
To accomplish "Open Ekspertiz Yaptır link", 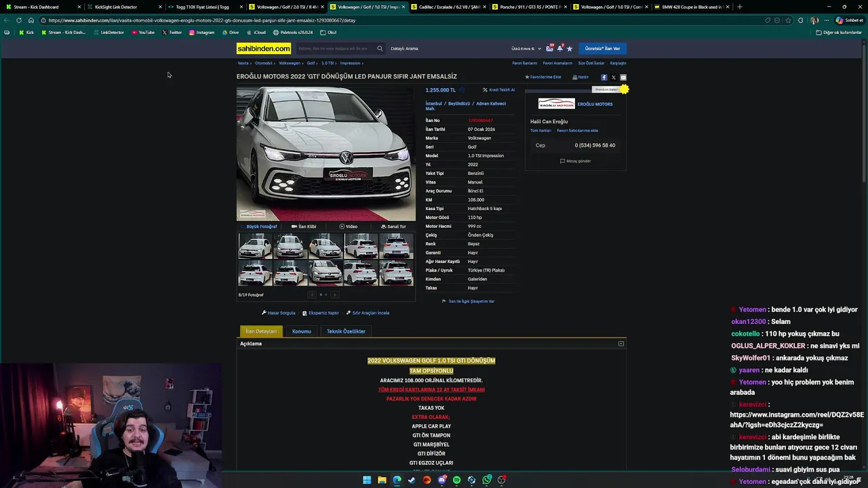I will click(321, 313).
